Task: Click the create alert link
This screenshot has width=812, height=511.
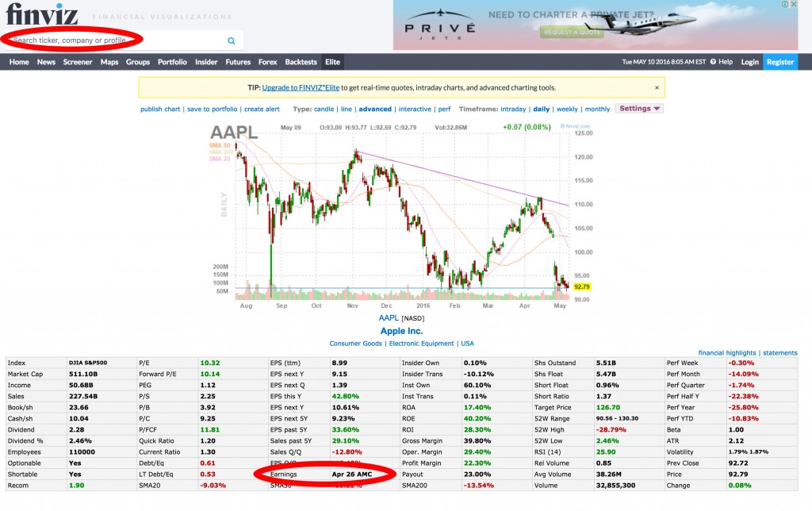Action: click(262, 109)
